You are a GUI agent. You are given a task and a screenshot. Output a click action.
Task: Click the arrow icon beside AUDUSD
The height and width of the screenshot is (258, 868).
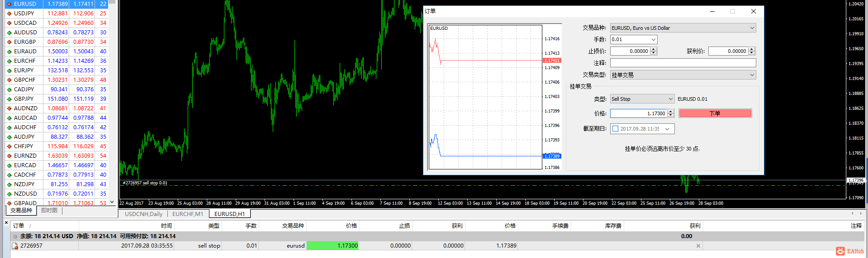point(9,33)
